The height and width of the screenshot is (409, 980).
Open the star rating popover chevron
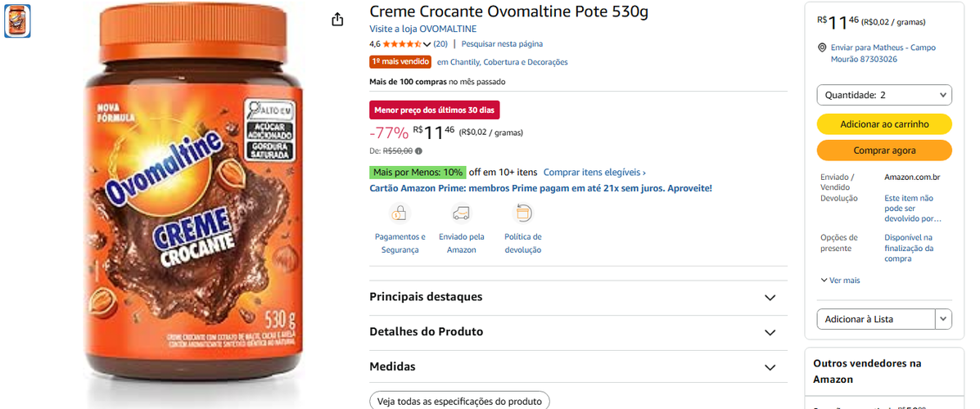(x=427, y=44)
